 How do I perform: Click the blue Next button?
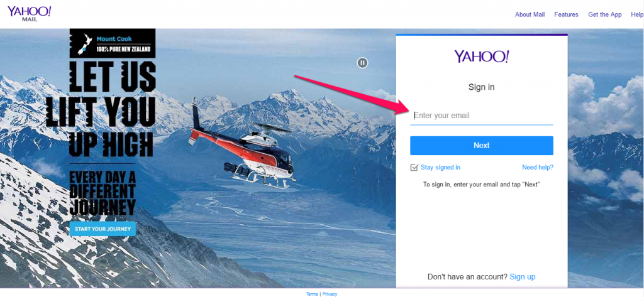pyautogui.click(x=481, y=146)
